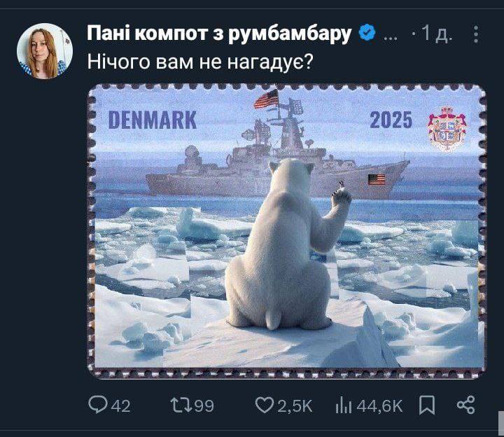Viewport: 504px width, 437px height.
Task: Click the truncated username ellipsis
Action: click(393, 34)
